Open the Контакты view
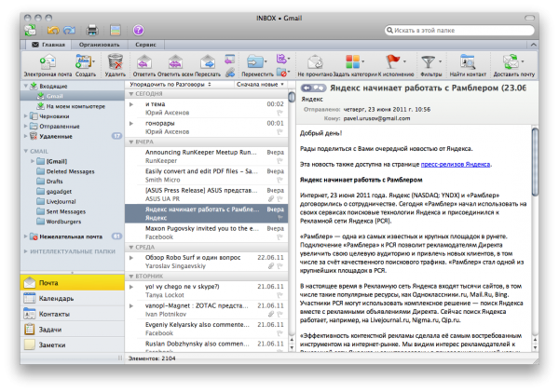The height and width of the screenshot is (392, 559). click(73, 314)
